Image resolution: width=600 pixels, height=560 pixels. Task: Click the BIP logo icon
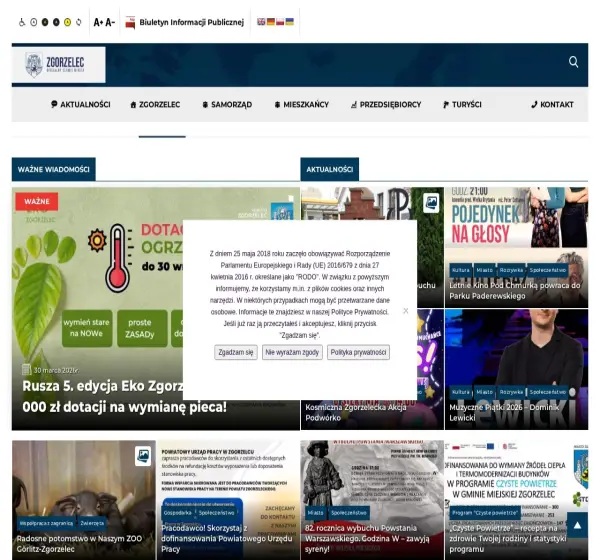(130, 22)
